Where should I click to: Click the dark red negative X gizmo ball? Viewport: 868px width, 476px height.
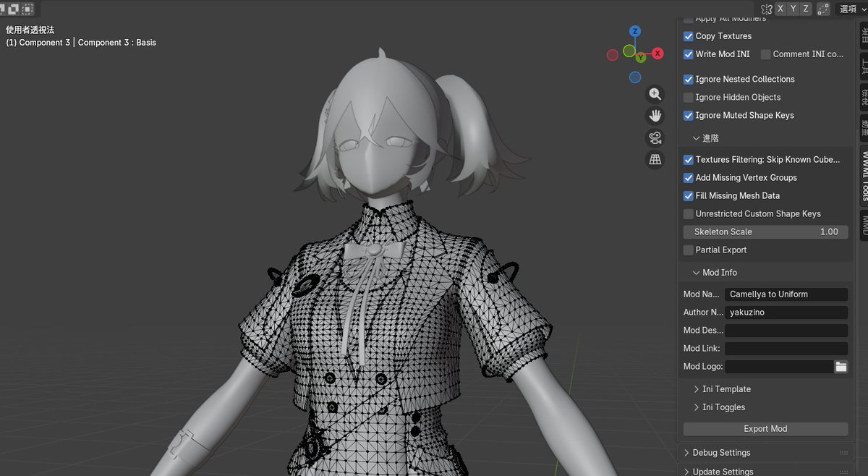click(x=612, y=54)
